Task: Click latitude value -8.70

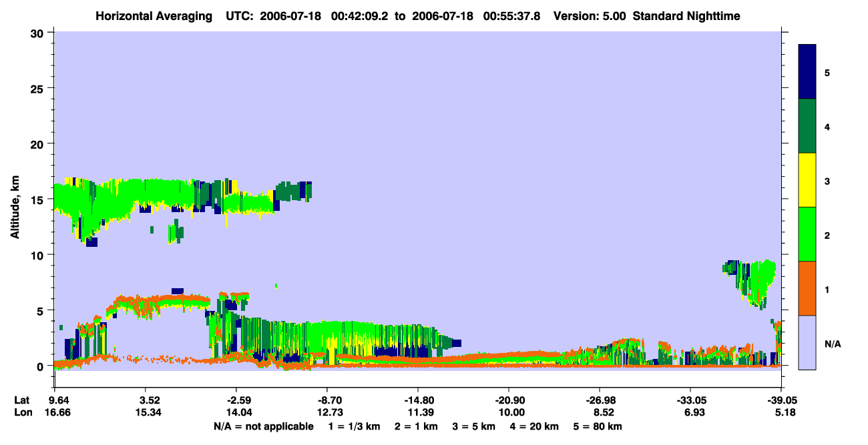Action: [x=329, y=401]
